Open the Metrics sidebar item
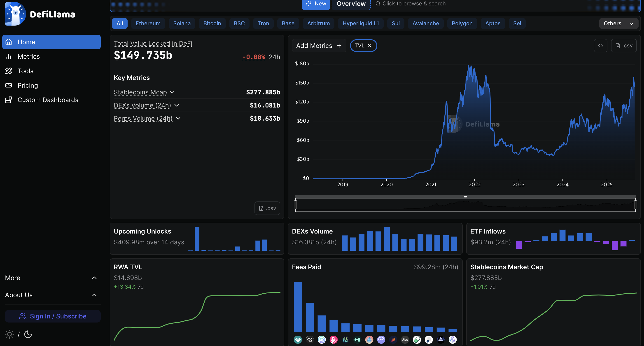The height and width of the screenshot is (346, 644). coord(28,56)
